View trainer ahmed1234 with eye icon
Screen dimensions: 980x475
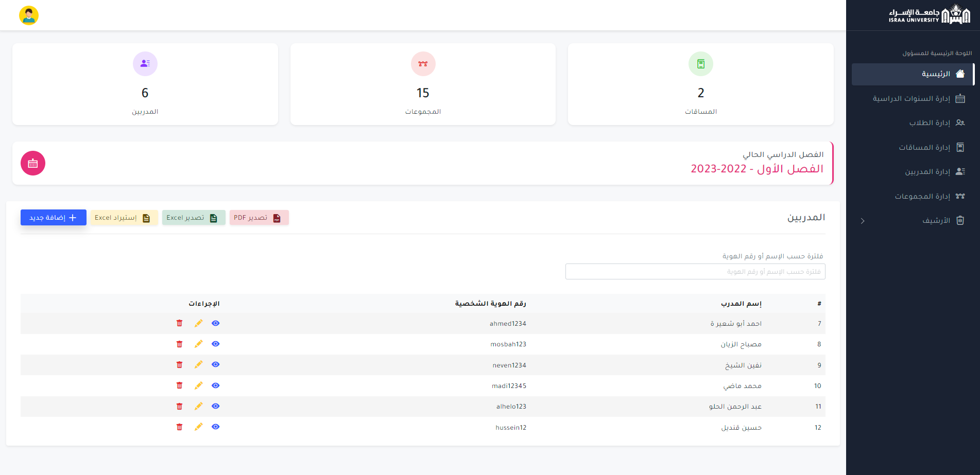[216, 323]
